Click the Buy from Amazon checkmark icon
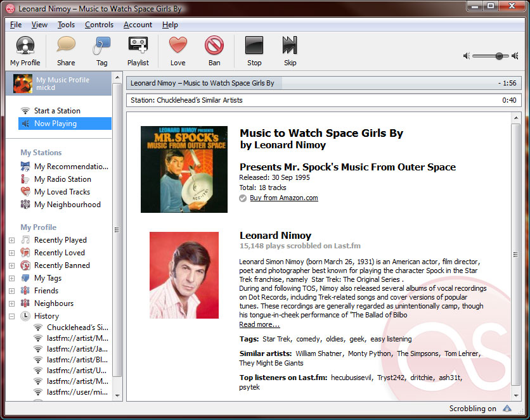 click(x=243, y=198)
